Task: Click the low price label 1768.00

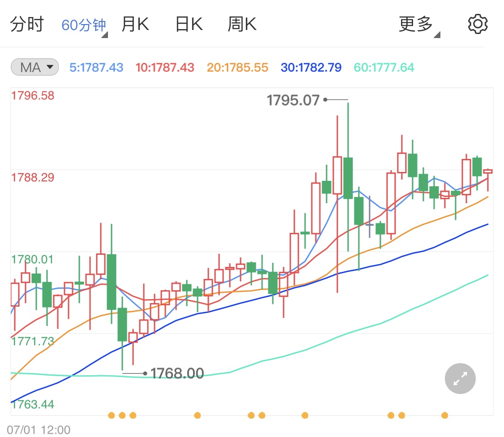Action: pos(177,373)
